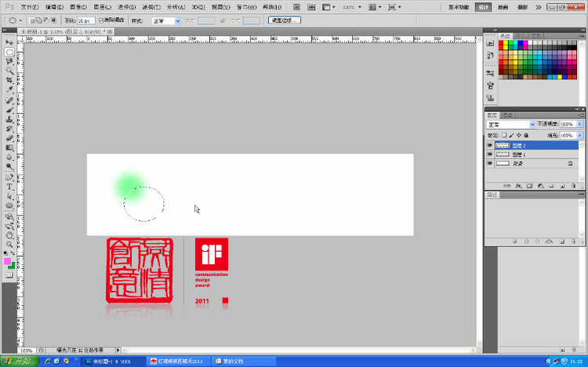Open the 文件(F) menu

coord(30,7)
